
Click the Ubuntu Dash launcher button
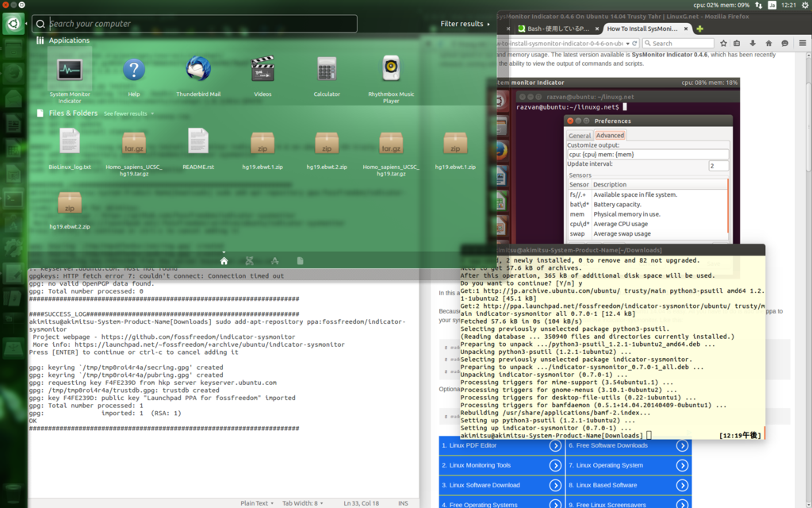tap(13, 24)
